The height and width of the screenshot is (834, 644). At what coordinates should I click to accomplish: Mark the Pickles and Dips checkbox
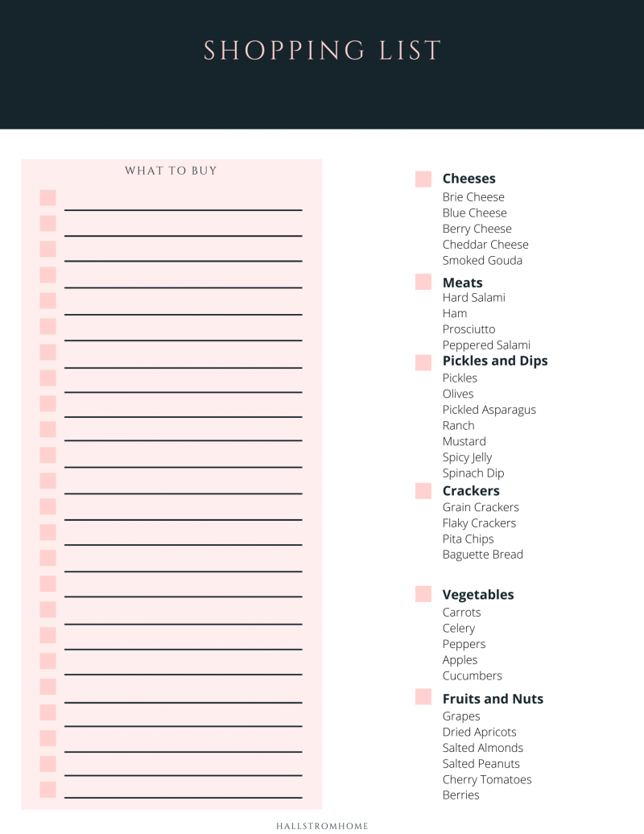[x=423, y=362]
